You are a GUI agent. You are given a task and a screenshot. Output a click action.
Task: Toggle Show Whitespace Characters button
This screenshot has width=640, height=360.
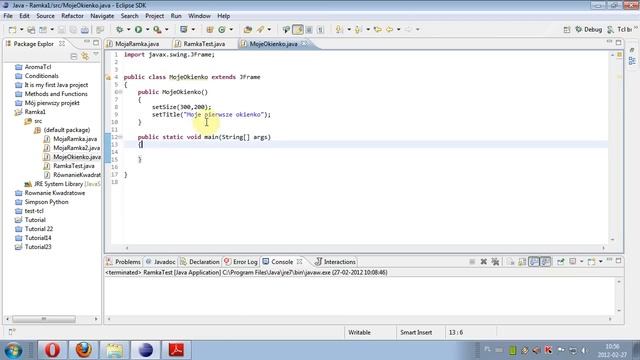tap(320, 29)
